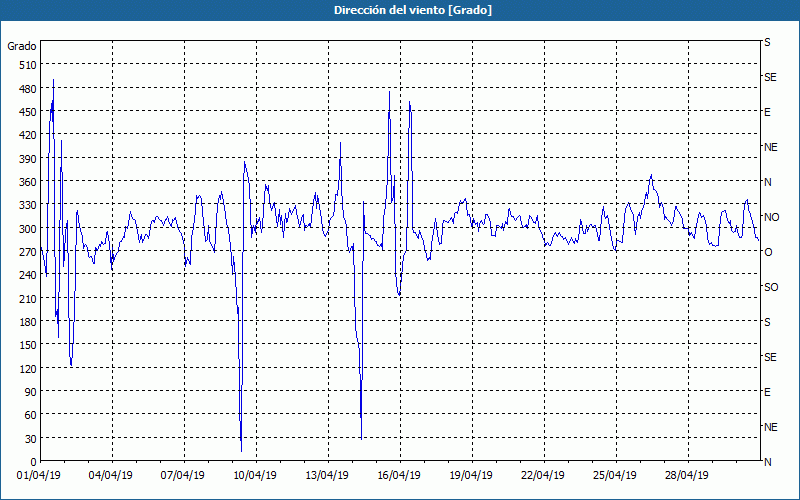Screen dimensions: 800x500
Task: Click the upper 'E' compass label beside 450
Action: pos(767,112)
